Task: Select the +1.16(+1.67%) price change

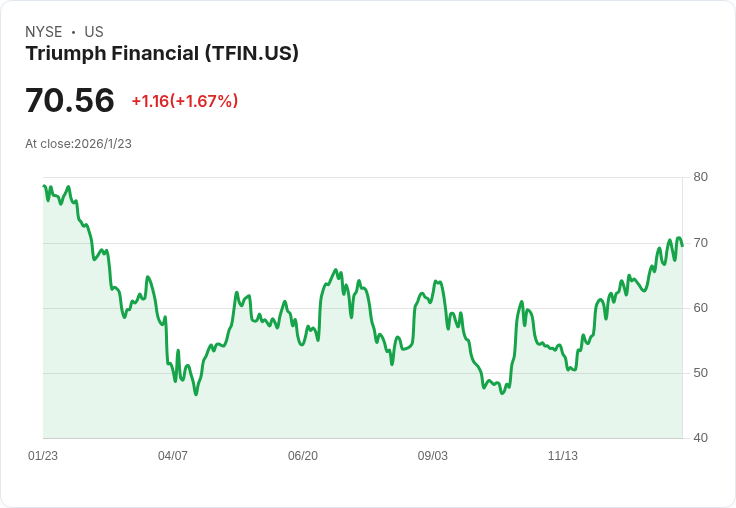Action: tap(184, 101)
